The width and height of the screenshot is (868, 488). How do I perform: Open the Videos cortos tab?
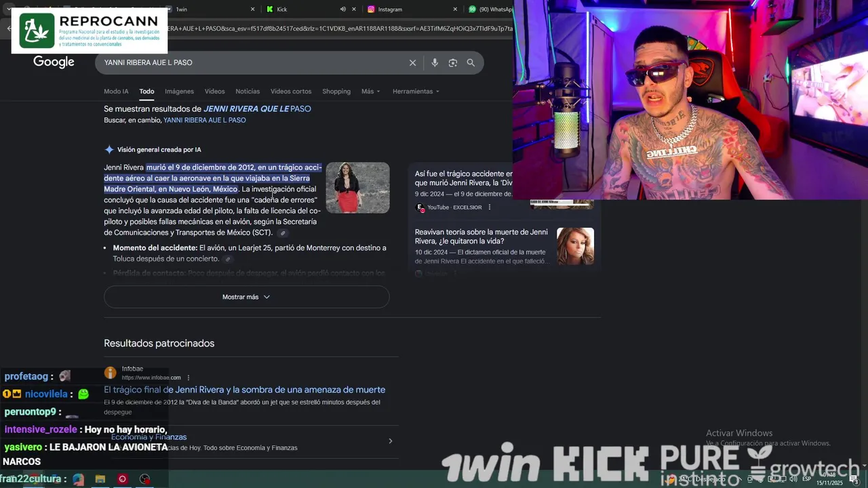point(291,91)
